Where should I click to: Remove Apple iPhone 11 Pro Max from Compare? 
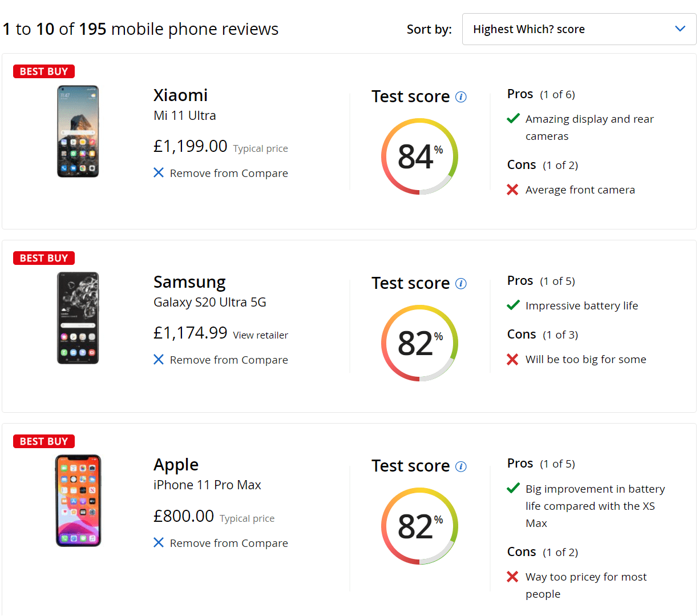(228, 543)
